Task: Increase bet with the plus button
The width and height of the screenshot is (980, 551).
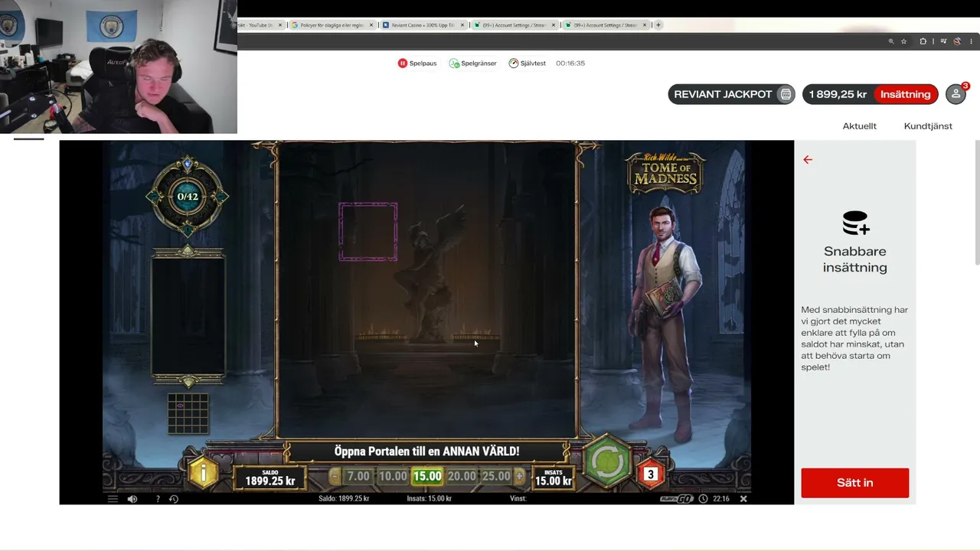Action: pos(519,476)
